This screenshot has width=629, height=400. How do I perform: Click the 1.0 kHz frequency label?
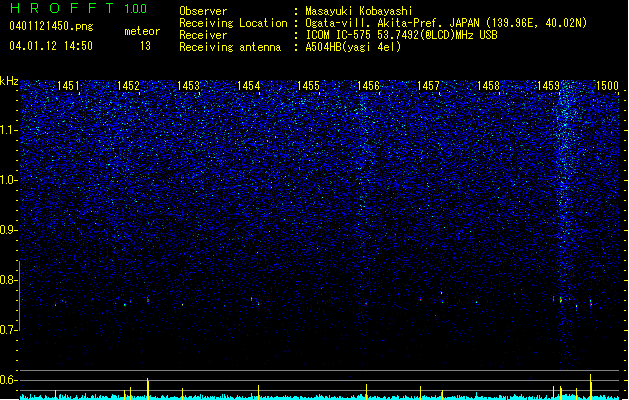point(8,180)
